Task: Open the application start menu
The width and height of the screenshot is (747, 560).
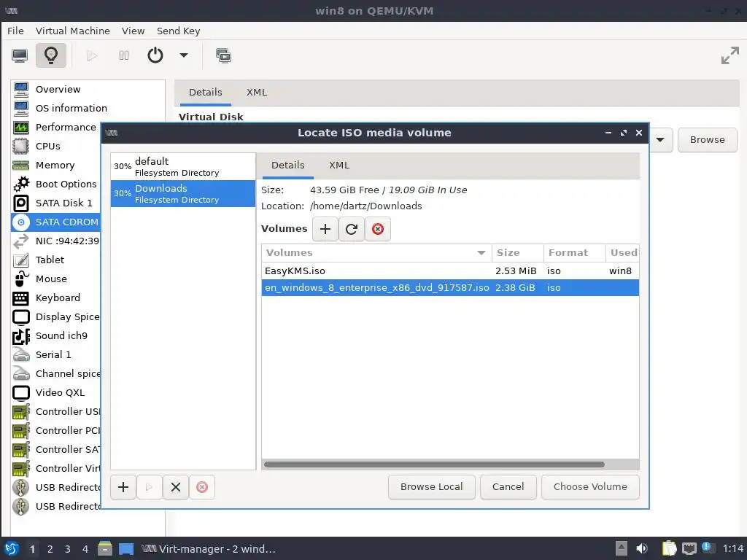Action: click(x=12, y=549)
